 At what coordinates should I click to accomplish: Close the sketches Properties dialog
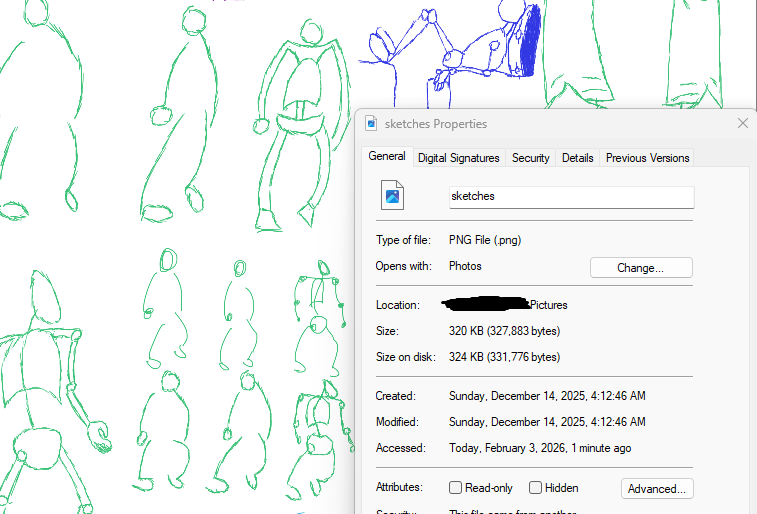(x=742, y=124)
